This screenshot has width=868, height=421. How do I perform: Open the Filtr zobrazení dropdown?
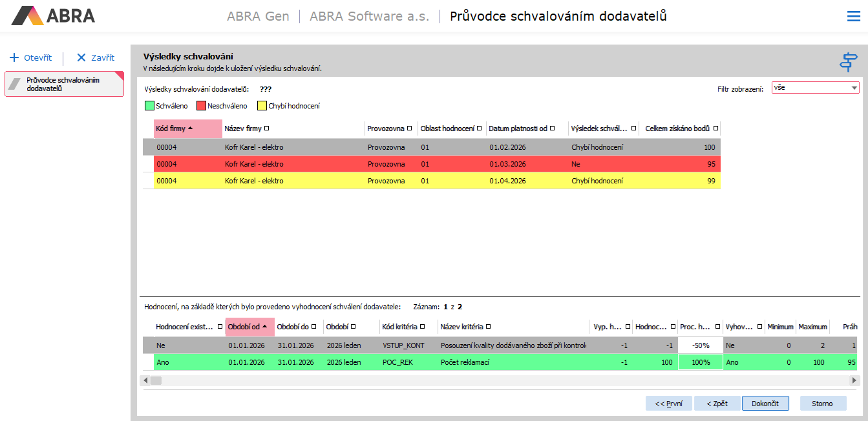click(854, 88)
